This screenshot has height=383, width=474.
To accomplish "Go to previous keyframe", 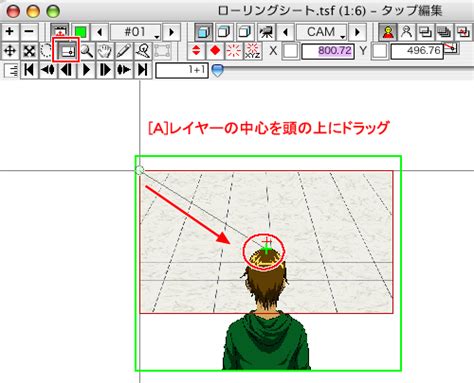I will pos(48,70).
